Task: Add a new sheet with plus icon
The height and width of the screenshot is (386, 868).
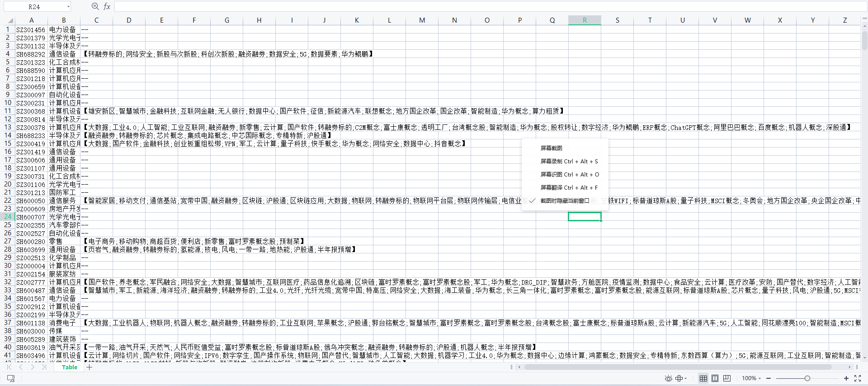Action: (x=90, y=367)
